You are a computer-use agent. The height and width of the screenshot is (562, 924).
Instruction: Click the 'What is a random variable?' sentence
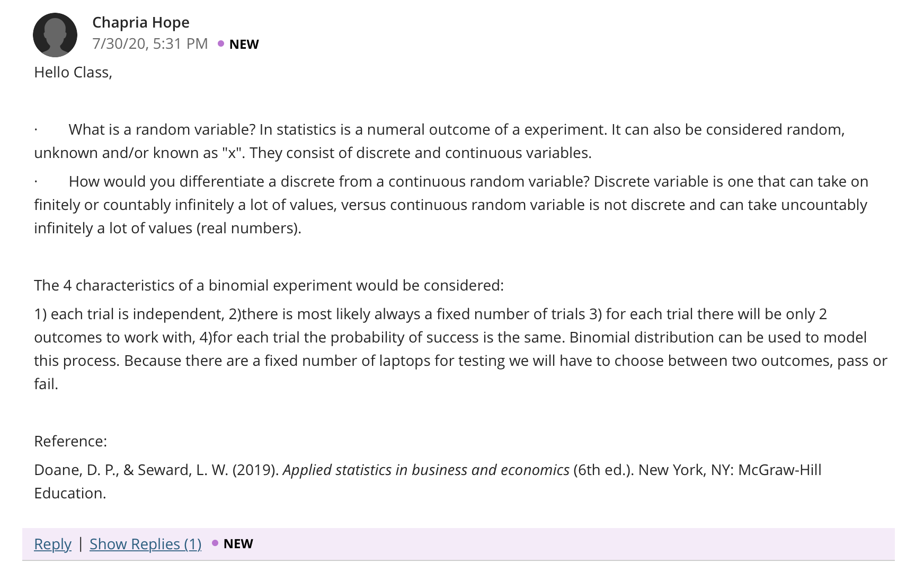coord(162,129)
